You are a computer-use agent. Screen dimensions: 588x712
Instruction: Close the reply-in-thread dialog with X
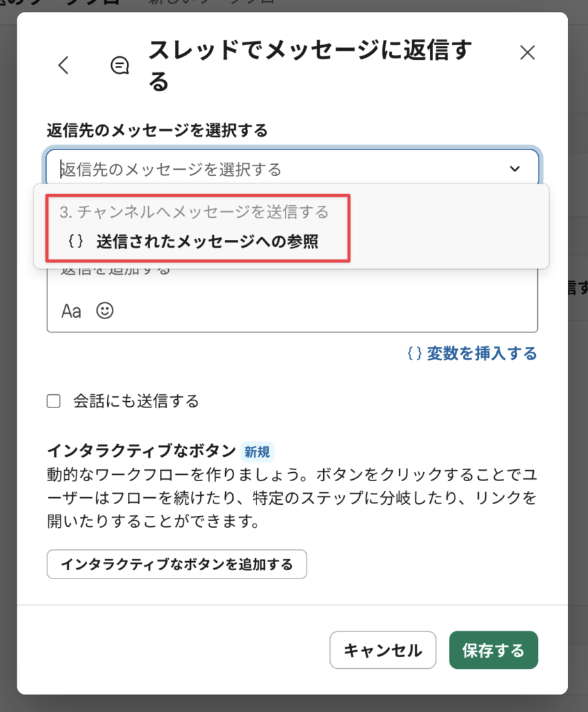(528, 52)
